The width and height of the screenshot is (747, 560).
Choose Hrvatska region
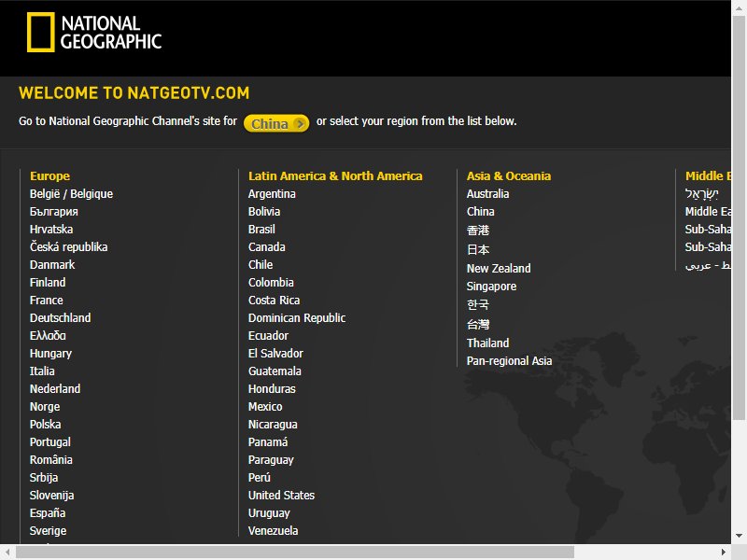pyautogui.click(x=51, y=229)
